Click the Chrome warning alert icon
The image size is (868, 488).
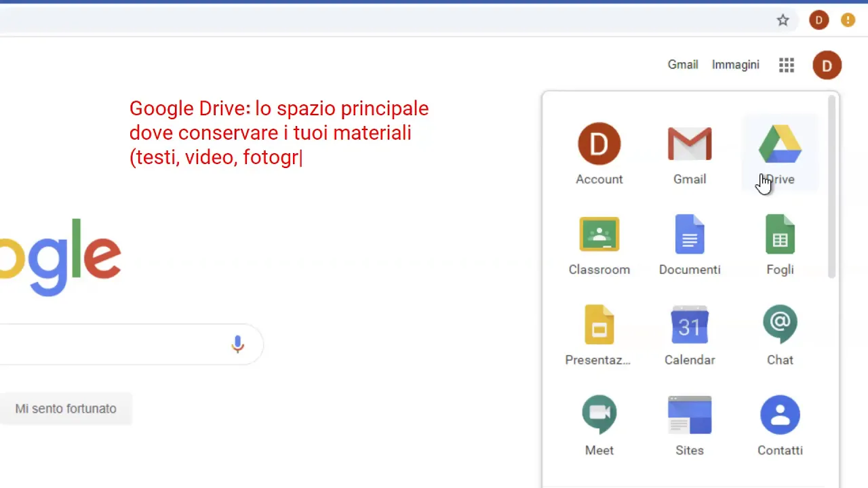click(848, 20)
